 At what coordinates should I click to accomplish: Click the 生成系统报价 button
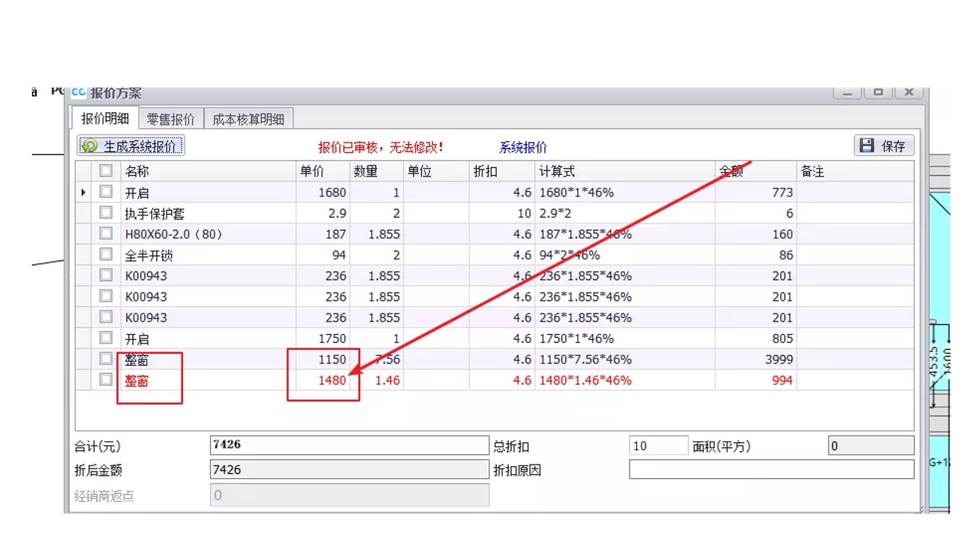coord(131,146)
